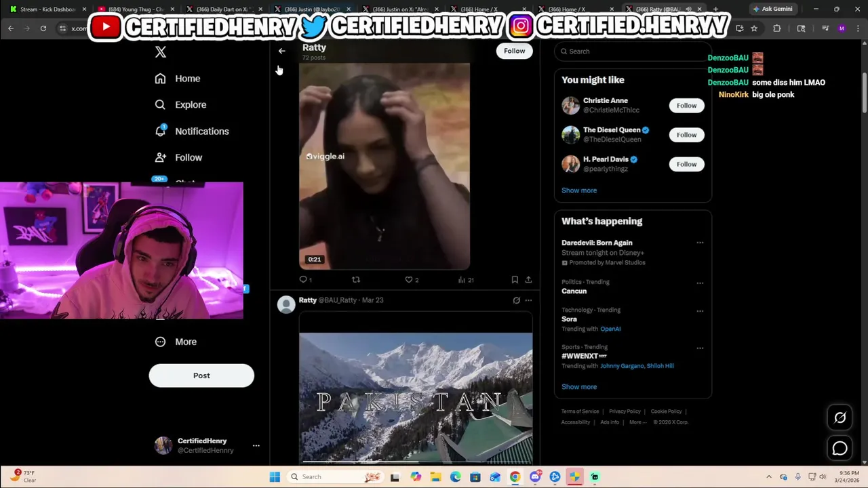The height and width of the screenshot is (488, 868).
Task: Follow H. Pearl Davis
Action: (686, 164)
